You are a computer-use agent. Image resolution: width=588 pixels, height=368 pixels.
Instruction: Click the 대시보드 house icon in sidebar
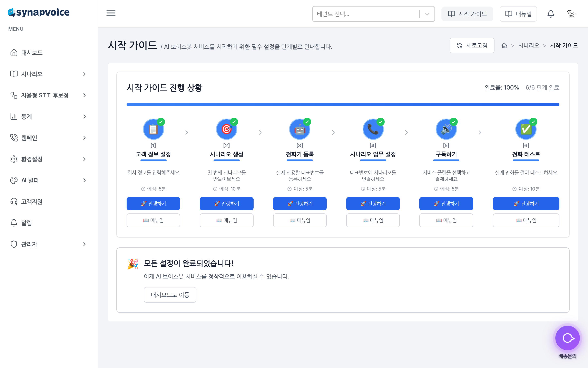pos(14,53)
